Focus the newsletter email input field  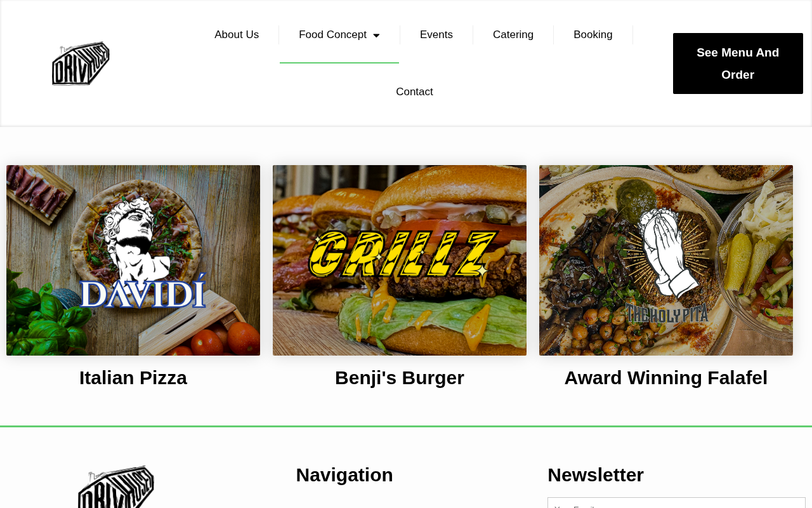pos(676,503)
